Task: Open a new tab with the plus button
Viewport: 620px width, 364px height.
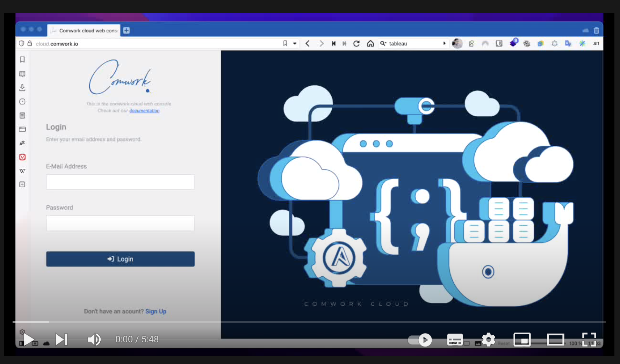Action: click(x=127, y=30)
